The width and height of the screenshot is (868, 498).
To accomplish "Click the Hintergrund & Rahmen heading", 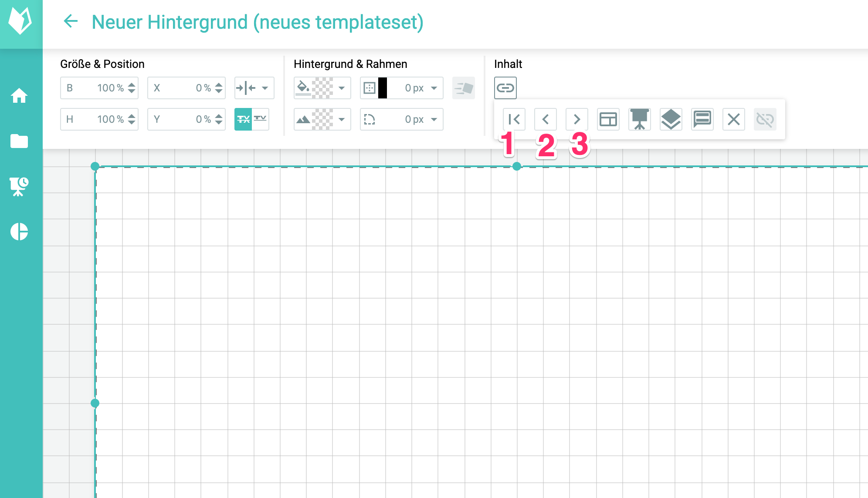I will [x=350, y=64].
